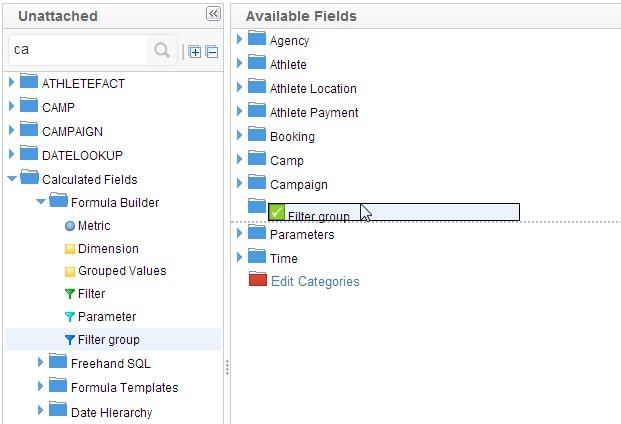Click the Booking folder icon
The image size is (621, 424).
[x=257, y=134]
